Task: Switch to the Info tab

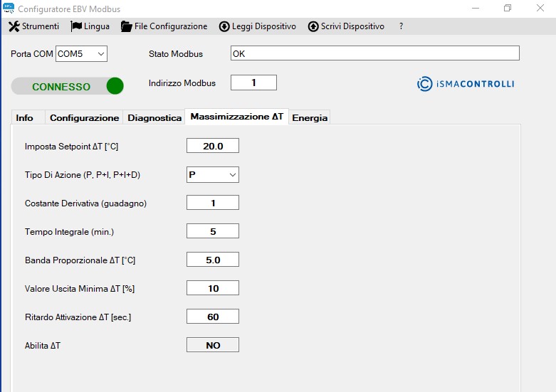Action: (25, 117)
